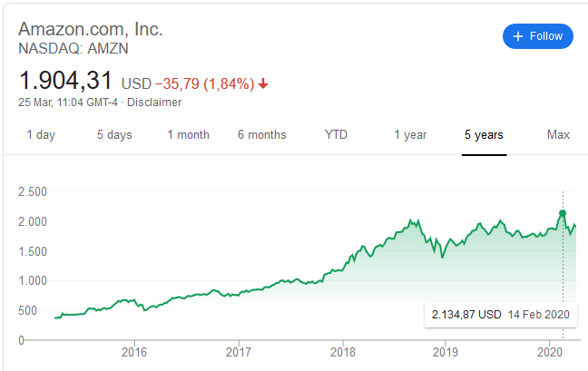Click the Follow button
Viewport: 588px width, 371px height.
tap(538, 36)
